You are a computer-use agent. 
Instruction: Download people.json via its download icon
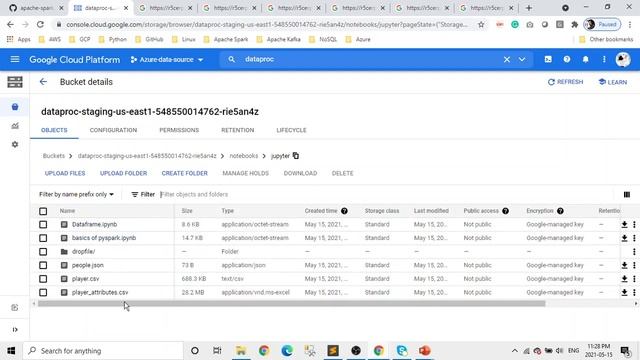[x=624, y=265]
